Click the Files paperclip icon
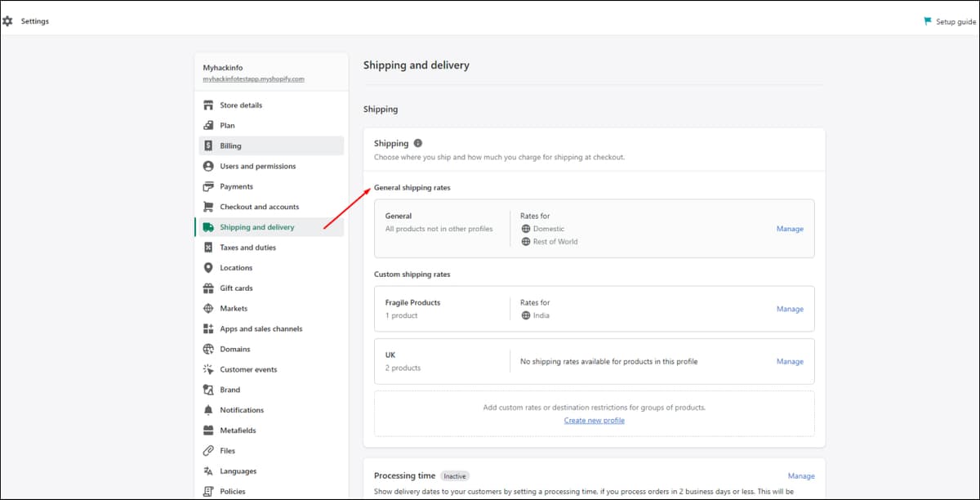The width and height of the screenshot is (980, 500). click(x=208, y=451)
